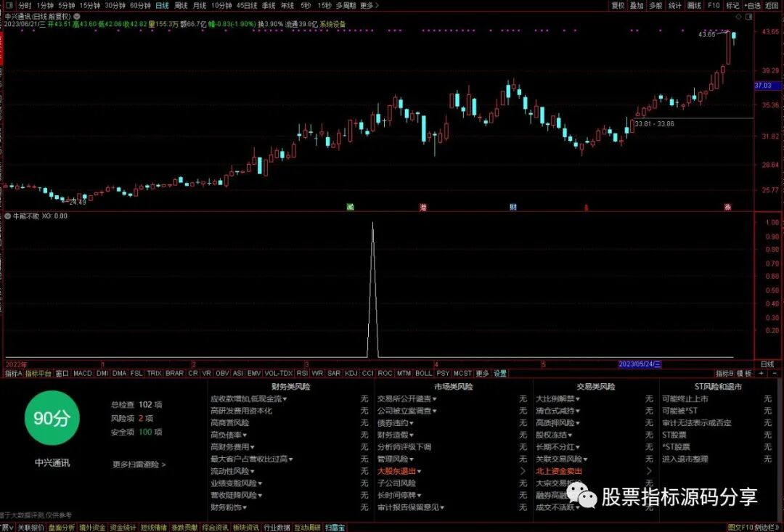Click the green 90分 score circle

(52, 418)
